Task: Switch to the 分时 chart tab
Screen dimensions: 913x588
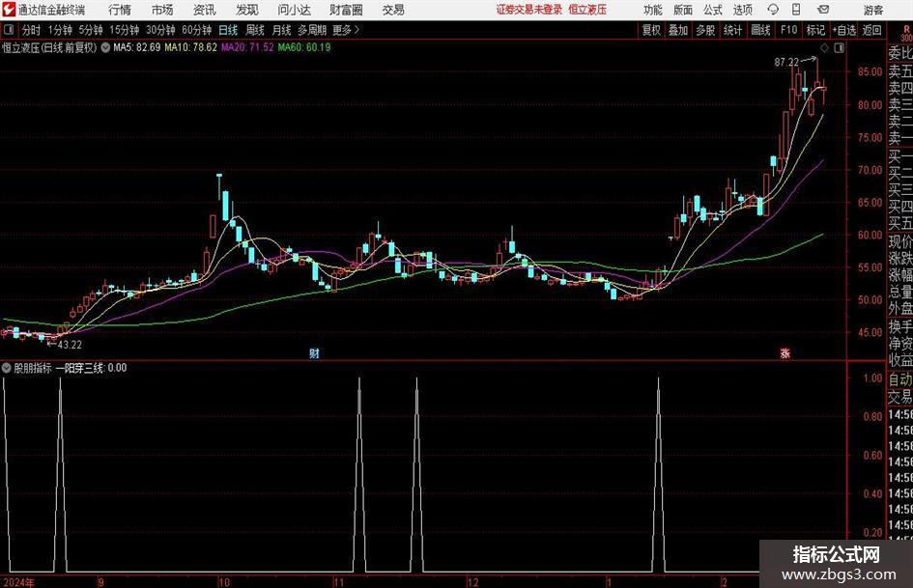Action: click(32, 30)
